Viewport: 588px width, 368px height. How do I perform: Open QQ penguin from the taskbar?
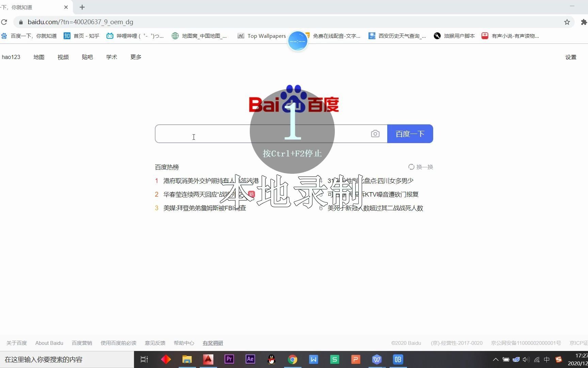(272, 359)
